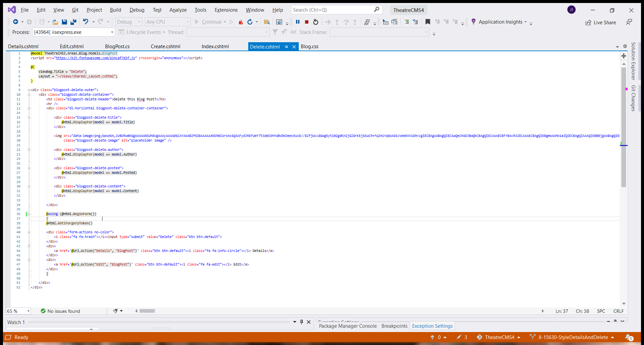
Task: Open the Process dropdown showing iisexpress.exe
Action: tap(112, 32)
